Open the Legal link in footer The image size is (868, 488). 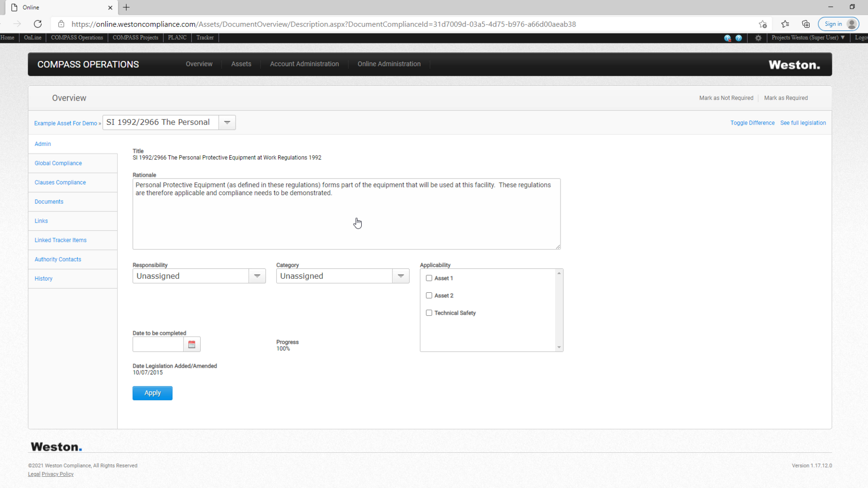[34, 474]
